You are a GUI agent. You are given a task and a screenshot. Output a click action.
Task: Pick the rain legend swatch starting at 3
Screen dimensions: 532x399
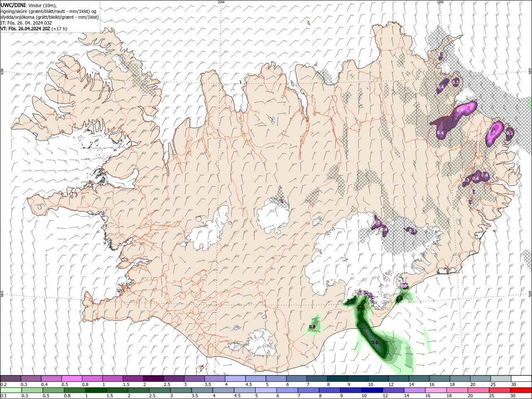tap(180, 390)
